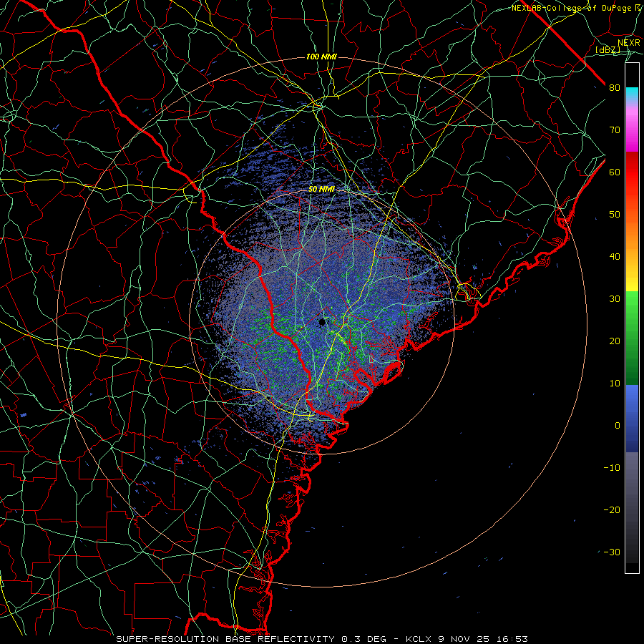Click the 100 NMI range ring label
Viewport: 644px width, 644px height.
(321, 57)
